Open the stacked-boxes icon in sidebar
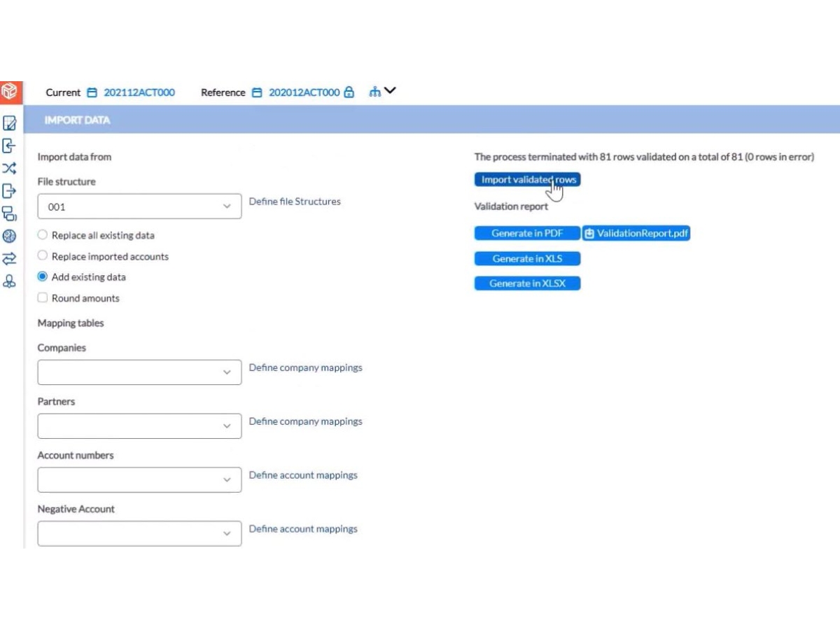 click(x=9, y=213)
